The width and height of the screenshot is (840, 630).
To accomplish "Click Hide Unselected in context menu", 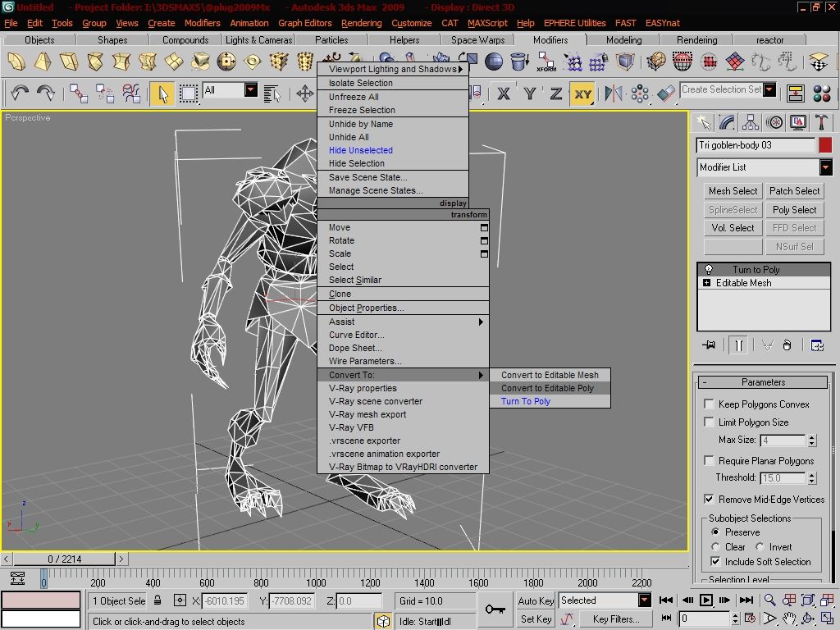I will (393, 150).
